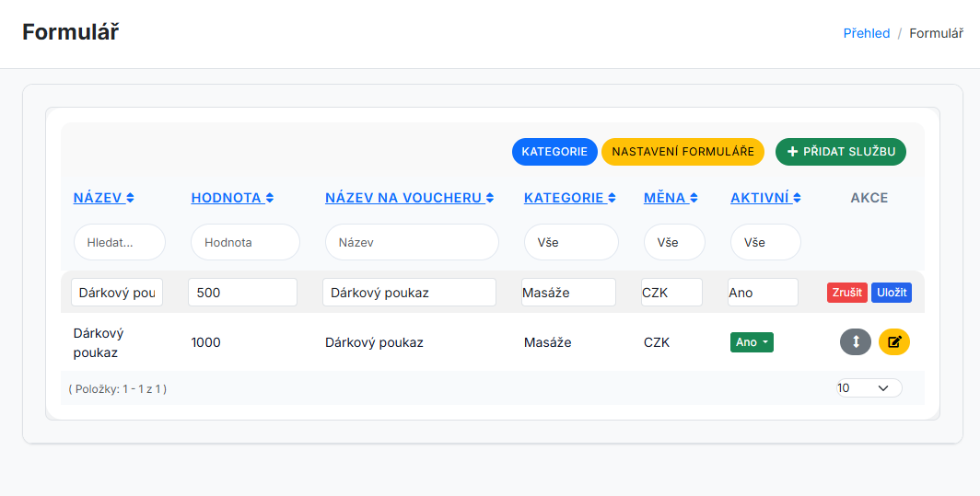980x496 pixels.
Task: Cancel editing with Zrušit button
Action: tap(846, 293)
